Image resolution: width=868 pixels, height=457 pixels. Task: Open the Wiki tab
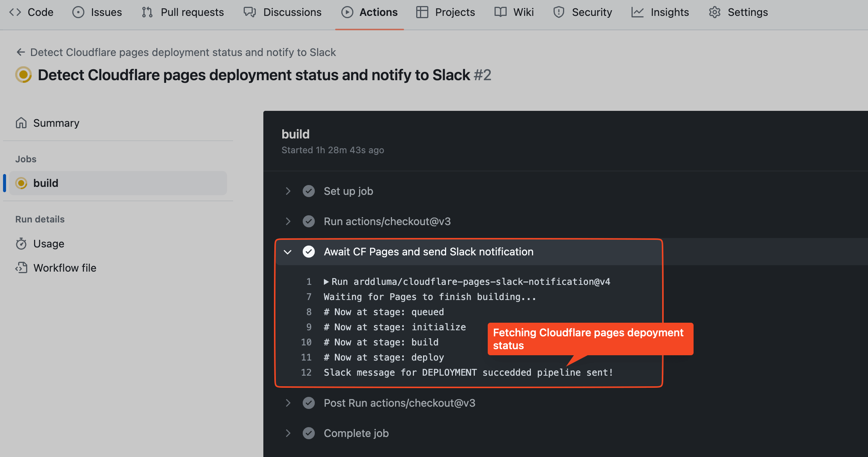pos(514,12)
